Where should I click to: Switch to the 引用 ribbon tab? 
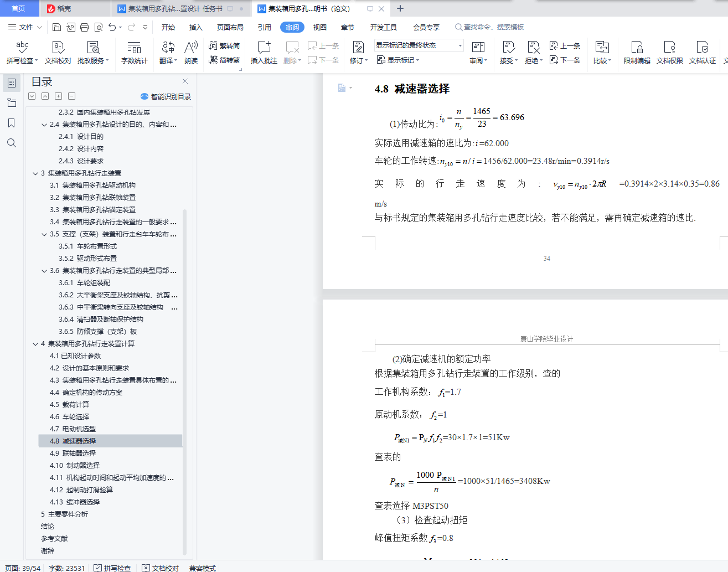click(265, 27)
